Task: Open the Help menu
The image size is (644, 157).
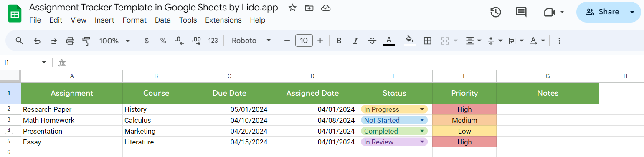Action: point(257,20)
